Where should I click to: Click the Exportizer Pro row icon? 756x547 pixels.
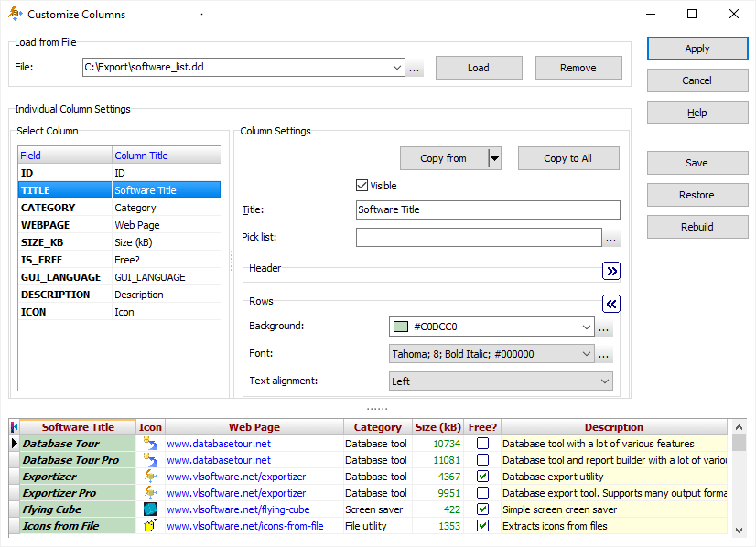click(150, 493)
